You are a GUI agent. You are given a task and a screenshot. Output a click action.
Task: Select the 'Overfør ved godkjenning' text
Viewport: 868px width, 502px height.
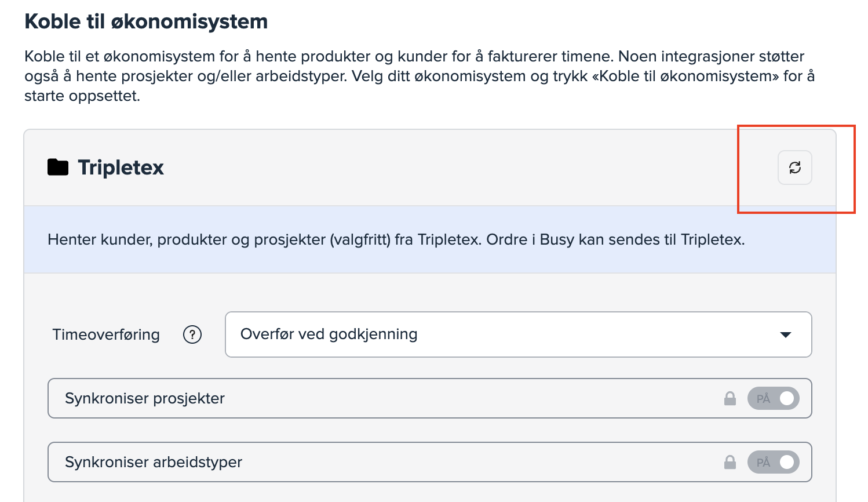point(329,334)
